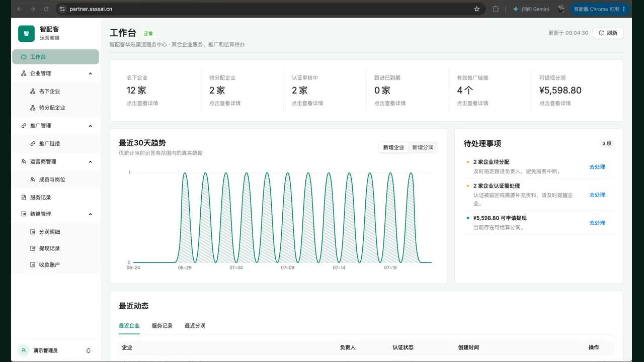Bookmark the page with the star icon

[x=477, y=9]
